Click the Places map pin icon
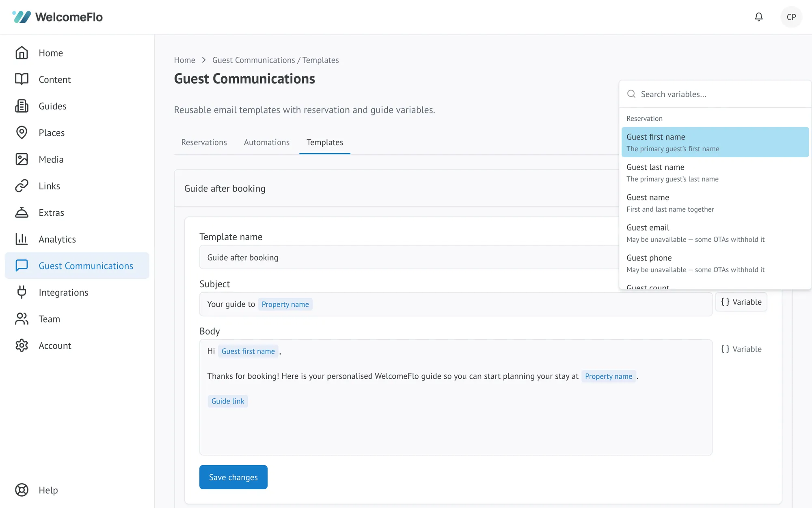This screenshot has height=508, width=812. point(22,132)
